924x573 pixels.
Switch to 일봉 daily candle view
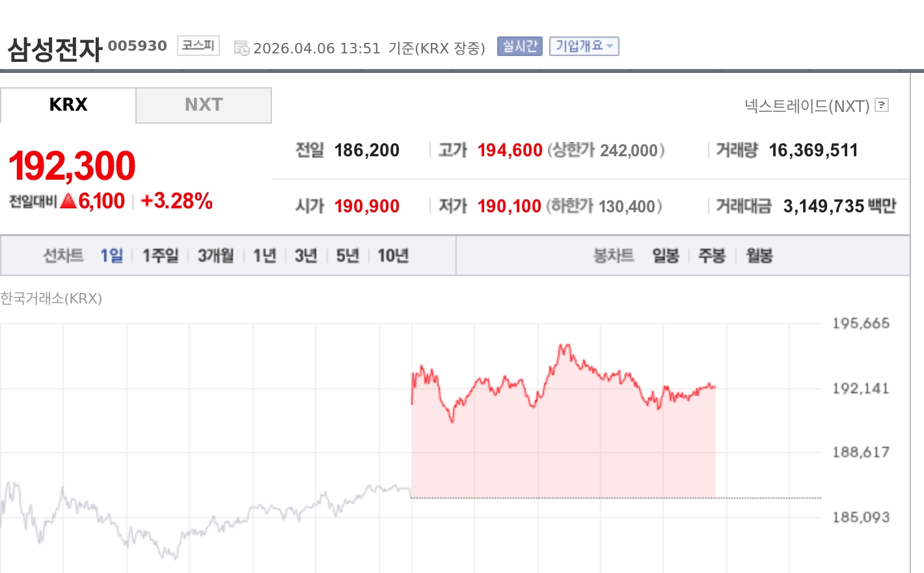[x=665, y=256]
